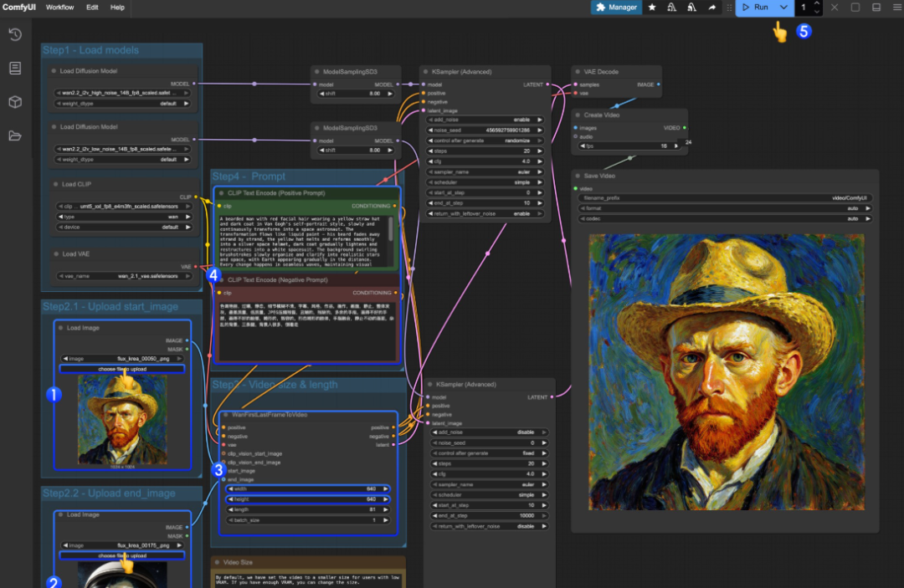Click the share arrow icon in the top toolbar

pyautogui.click(x=712, y=8)
